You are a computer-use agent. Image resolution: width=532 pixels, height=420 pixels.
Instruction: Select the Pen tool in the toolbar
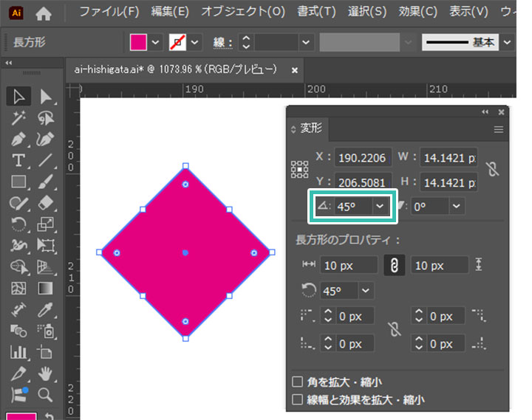(x=19, y=139)
